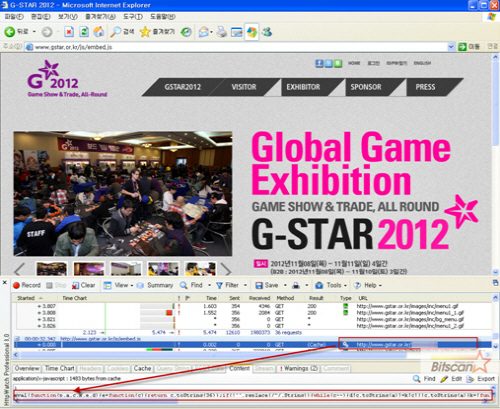Expand the address bar history dropdown
Viewport: 500px width, 409px height.
pos(451,47)
